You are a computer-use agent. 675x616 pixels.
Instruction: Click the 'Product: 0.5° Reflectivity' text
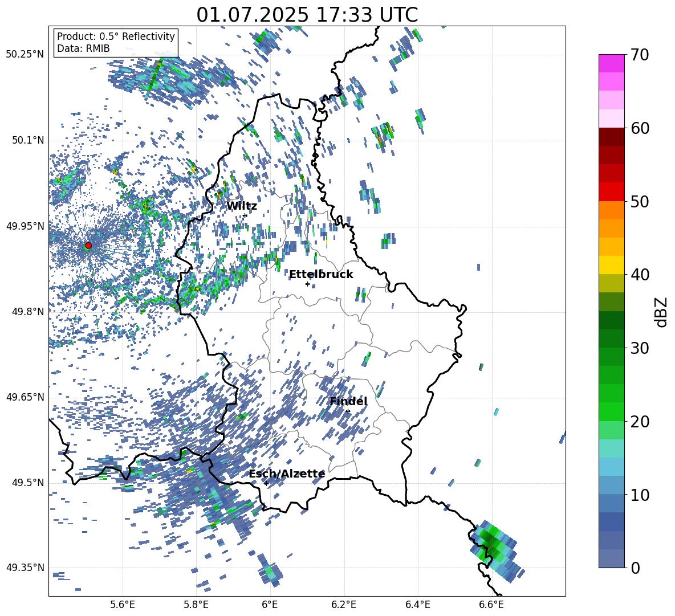coord(116,36)
